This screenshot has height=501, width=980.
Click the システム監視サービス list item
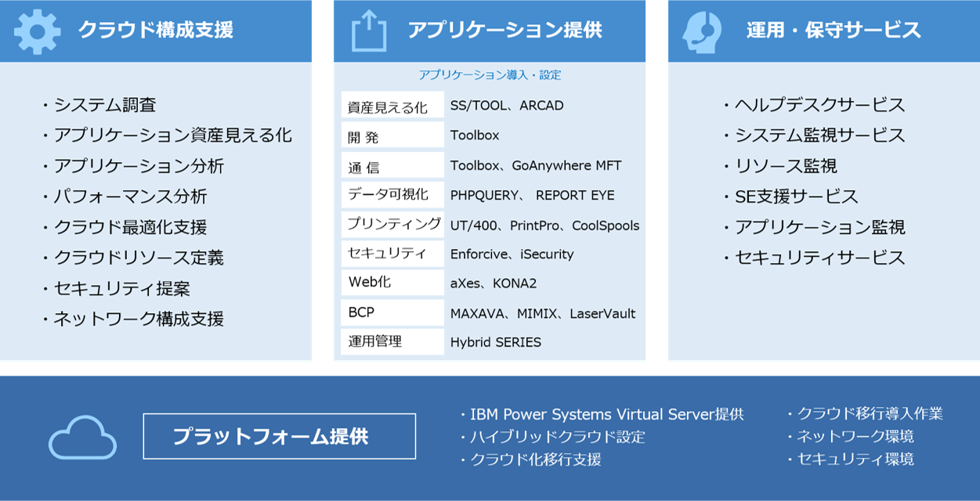[814, 135]
